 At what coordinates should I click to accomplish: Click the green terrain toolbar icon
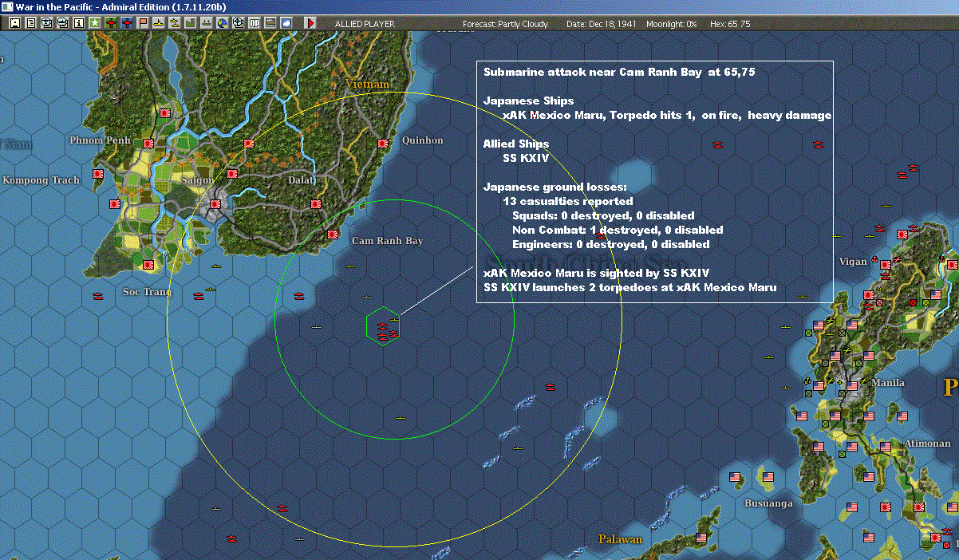click(x=191, y=23)
